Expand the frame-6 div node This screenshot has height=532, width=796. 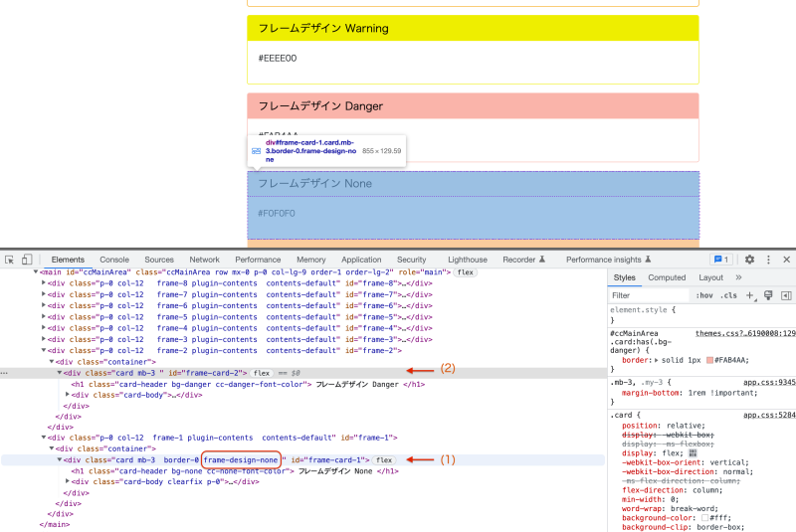[x=44, y=305]
